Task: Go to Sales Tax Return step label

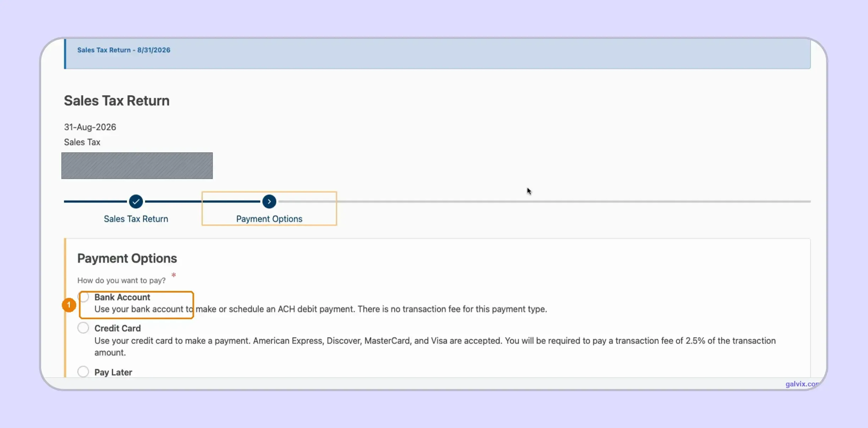Action: [x=136, y=219]
